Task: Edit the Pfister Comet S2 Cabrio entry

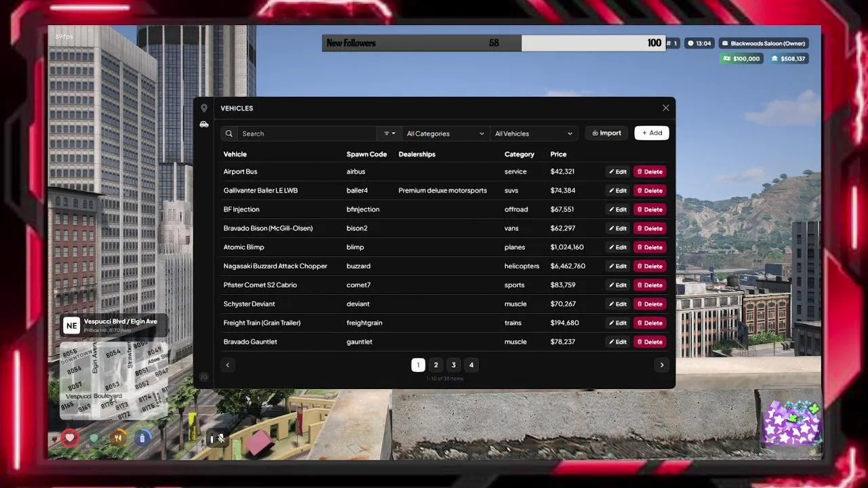Action: click(x=617, y=285)
